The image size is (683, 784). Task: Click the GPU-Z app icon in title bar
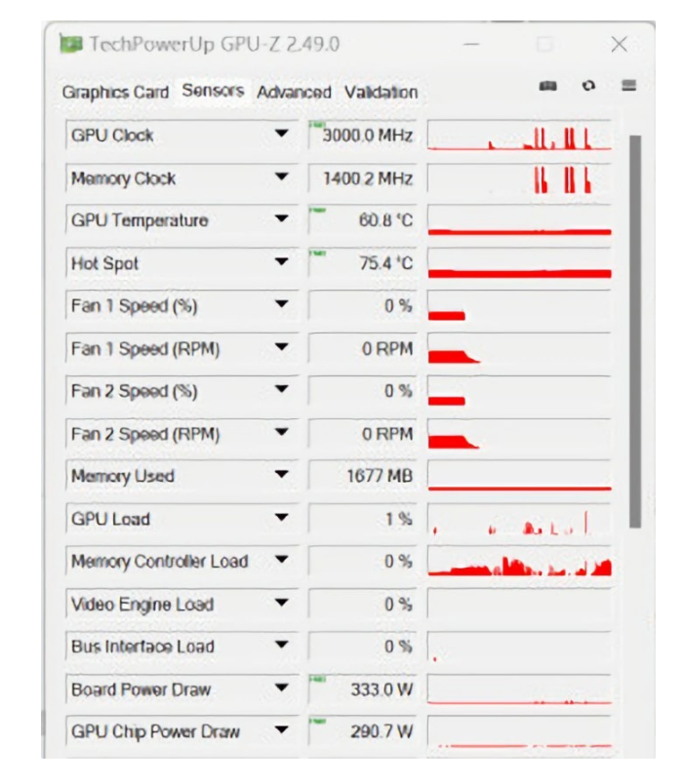70,44
